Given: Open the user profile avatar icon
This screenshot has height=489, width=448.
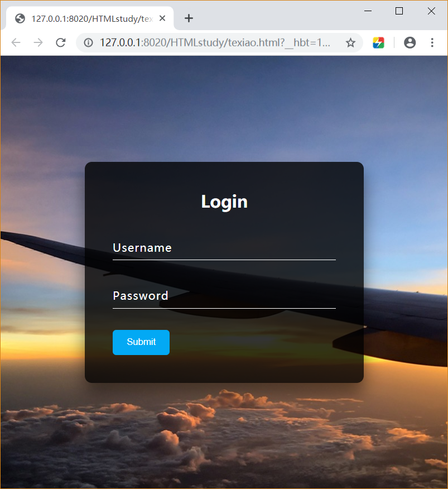Looking at the screenshot, I should pyautogui.click(x=410, y=42).
